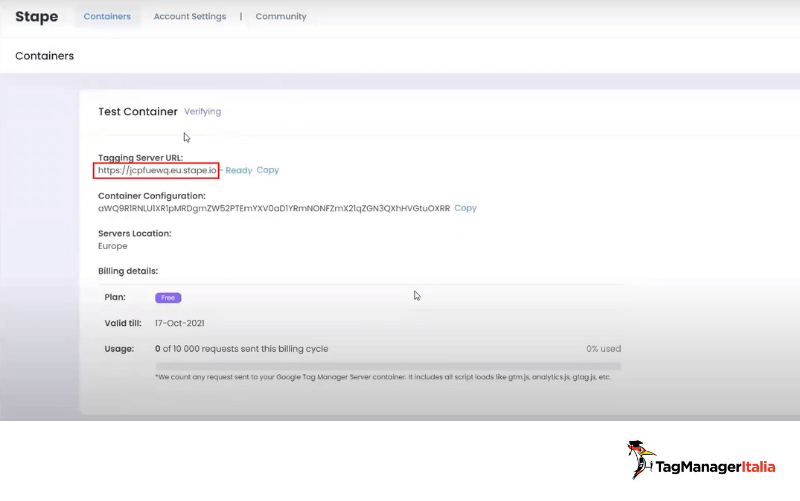Viewport: 800px width, 501px height.
Task: Click the Free plan badge
Action: 168,297
